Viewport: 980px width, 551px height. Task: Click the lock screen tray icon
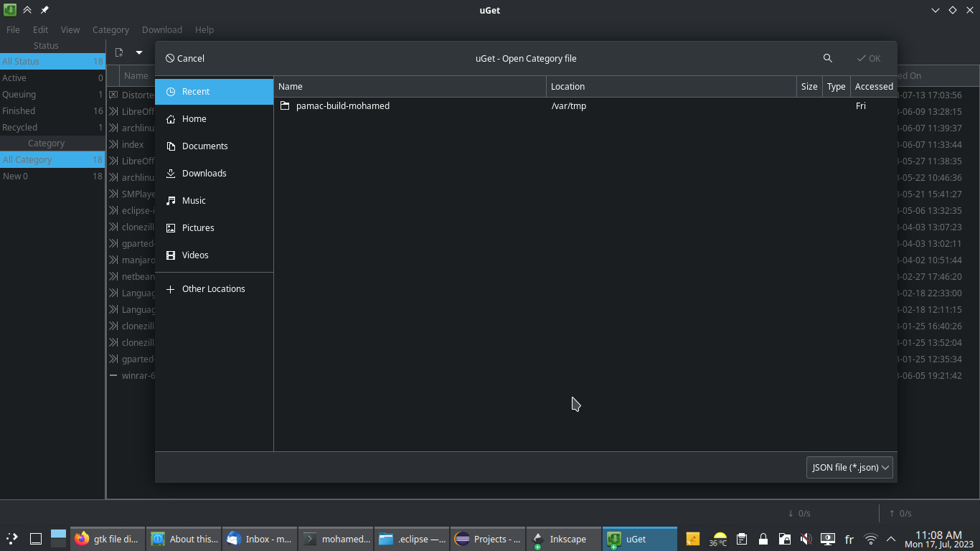763,539
